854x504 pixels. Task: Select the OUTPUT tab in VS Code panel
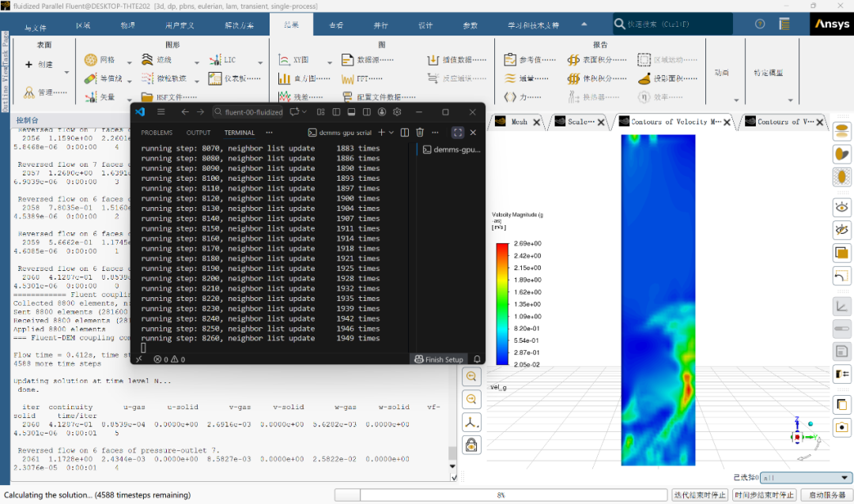point(198,133)
